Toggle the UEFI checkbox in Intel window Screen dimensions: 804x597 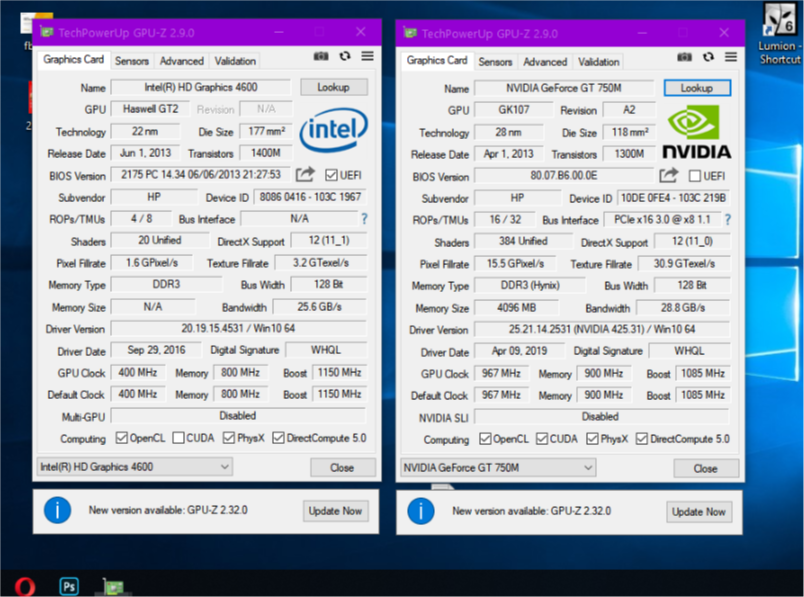[x=331, y=175]
